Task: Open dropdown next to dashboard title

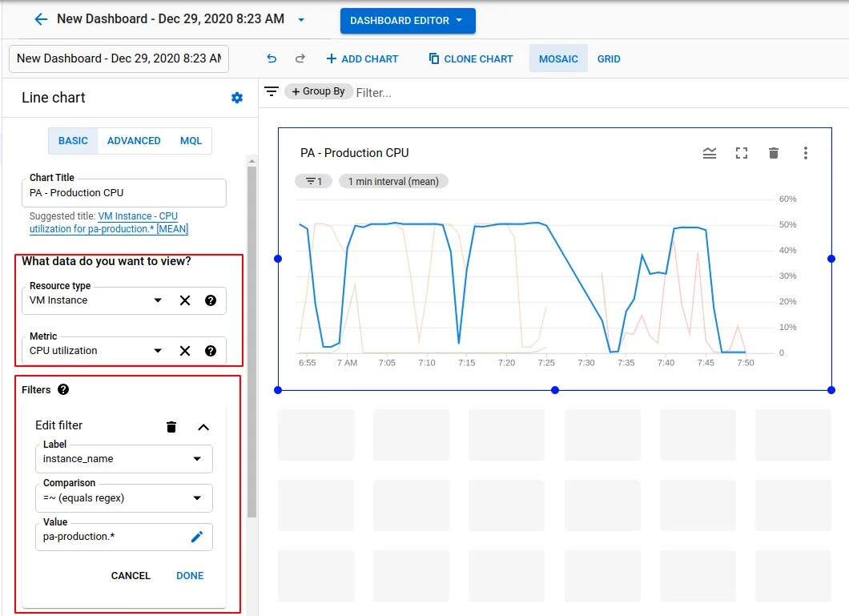Action: click(301, 20)
